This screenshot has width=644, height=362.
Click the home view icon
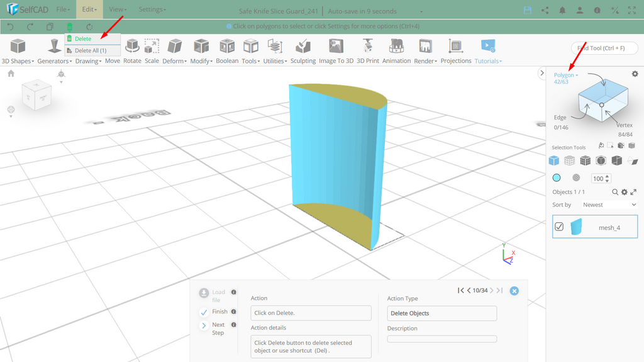point(11,73)
